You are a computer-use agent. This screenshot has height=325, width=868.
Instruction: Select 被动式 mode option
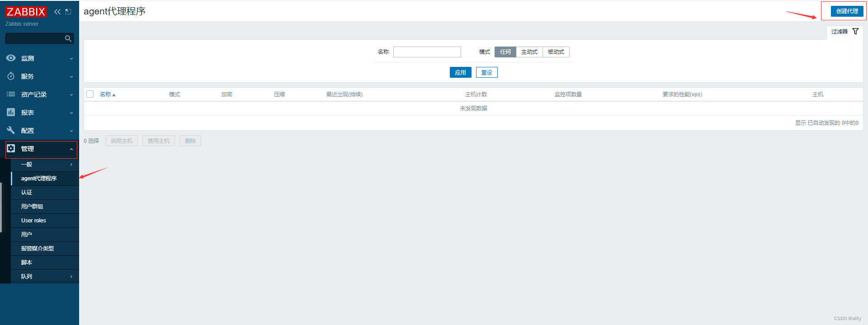tap(556, 52)
